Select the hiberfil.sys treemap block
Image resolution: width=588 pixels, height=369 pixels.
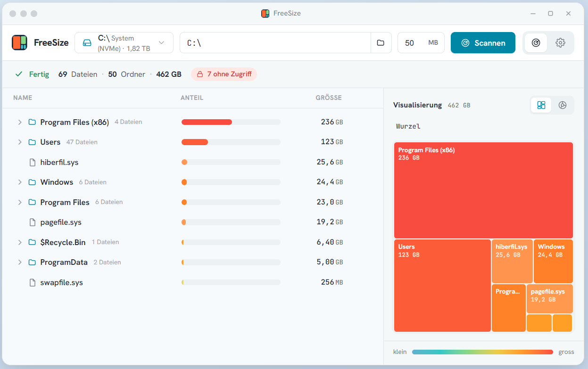click(x=512, y=261)
